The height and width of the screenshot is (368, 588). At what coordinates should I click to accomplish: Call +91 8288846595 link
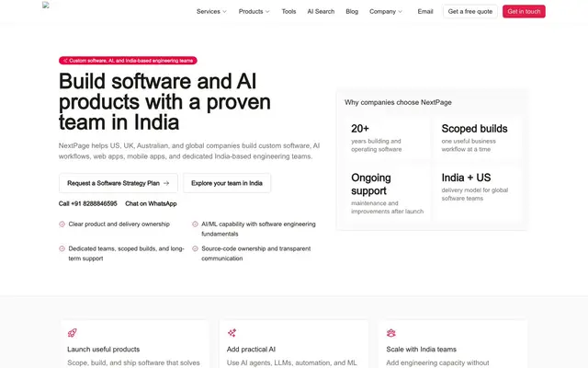(88, 203)
